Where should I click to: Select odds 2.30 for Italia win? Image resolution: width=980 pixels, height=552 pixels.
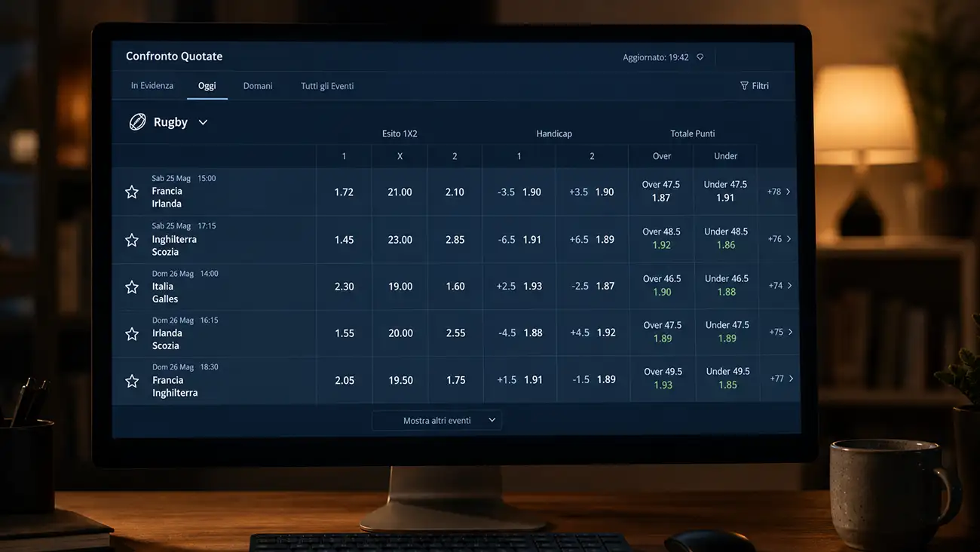point(345,287)
